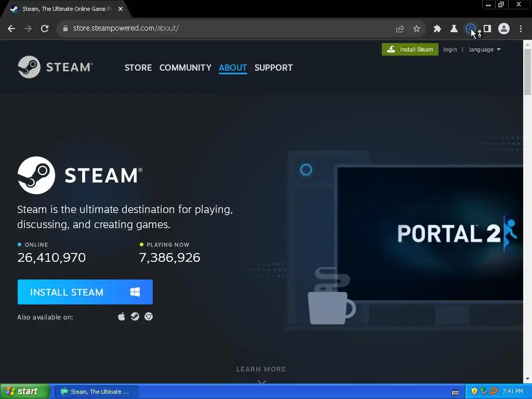The height and width of the screenshot is (399, 532).
Task: Open the language dropdown
Action: point(485,49)
